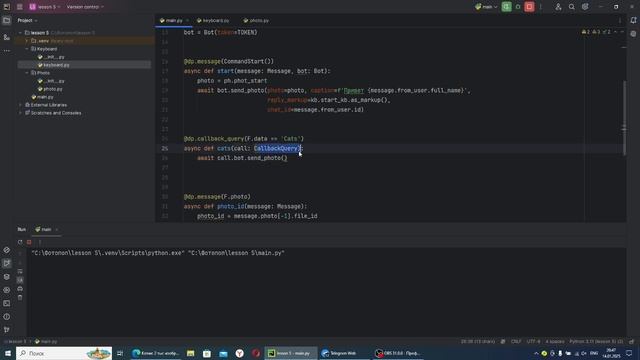
Task: Click the Print output printer icon
Action: coord(20,289)
